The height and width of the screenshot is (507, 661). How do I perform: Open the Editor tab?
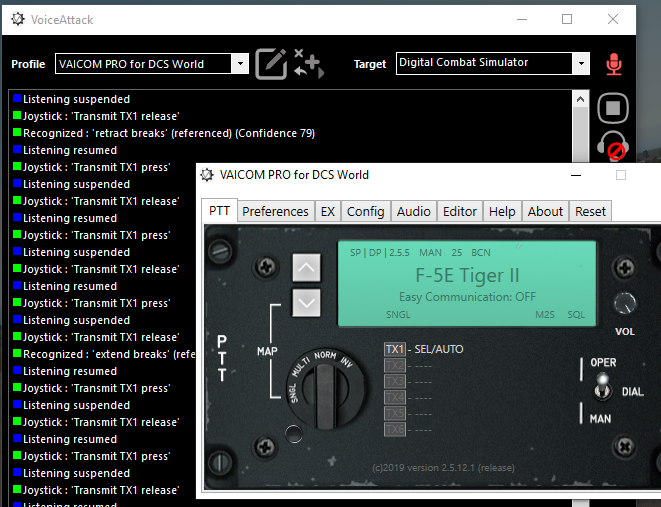tap(459, 211)
